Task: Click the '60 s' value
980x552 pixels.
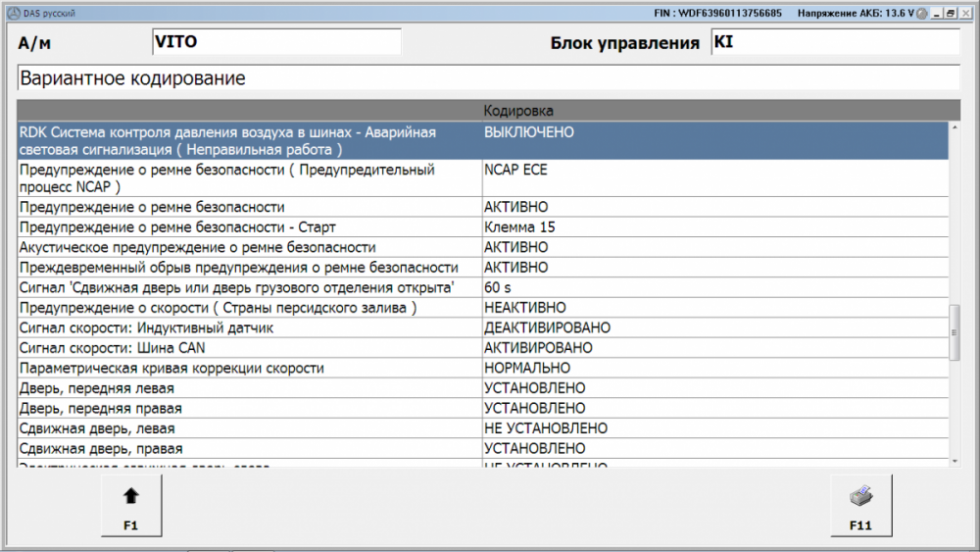Action: click(x=498, y=287)
